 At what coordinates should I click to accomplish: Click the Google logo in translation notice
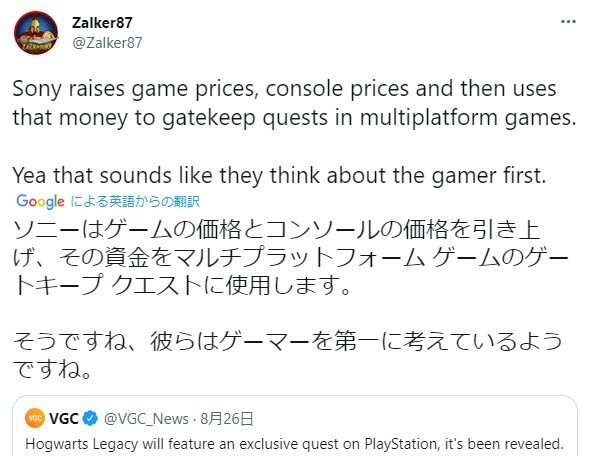tap(40, 201)
